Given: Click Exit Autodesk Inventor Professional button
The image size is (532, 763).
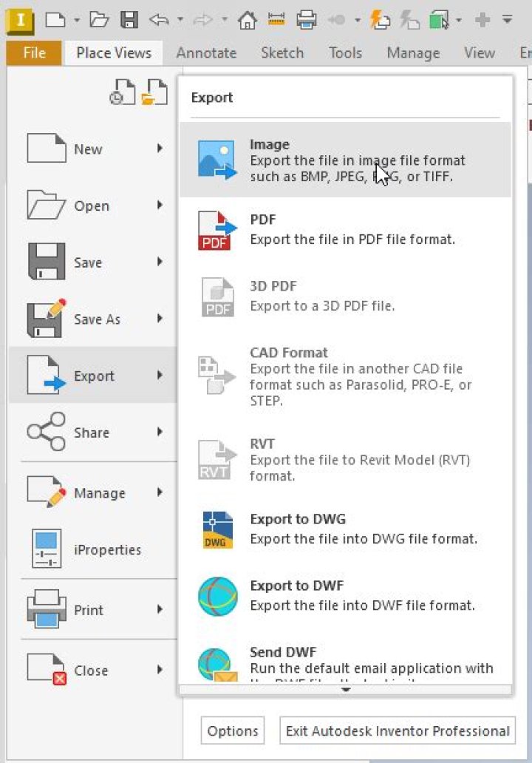Looking at the screenshot, I should 398,730.
